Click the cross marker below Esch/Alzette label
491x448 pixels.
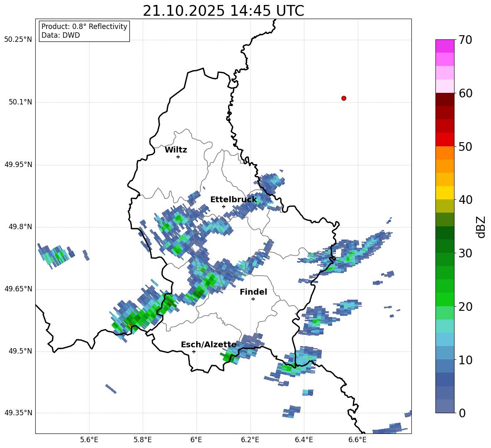pyautogui.click(x=194, y=351)
